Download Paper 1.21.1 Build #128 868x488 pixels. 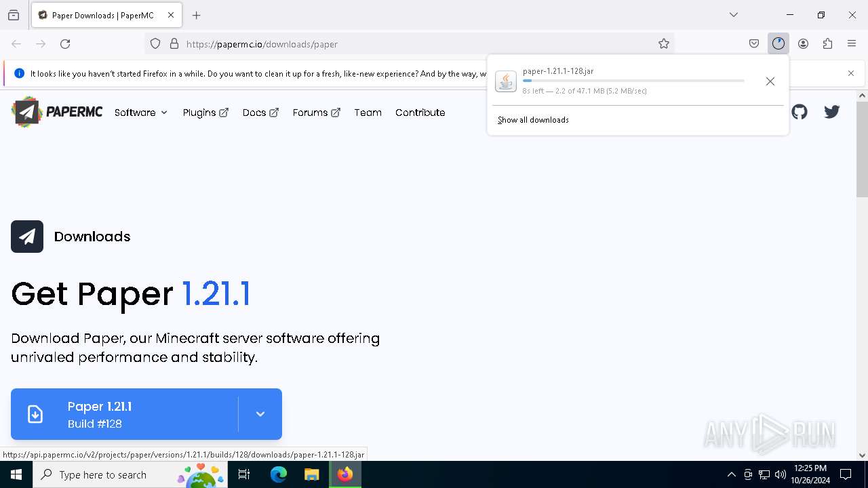(x=125, y=414)
